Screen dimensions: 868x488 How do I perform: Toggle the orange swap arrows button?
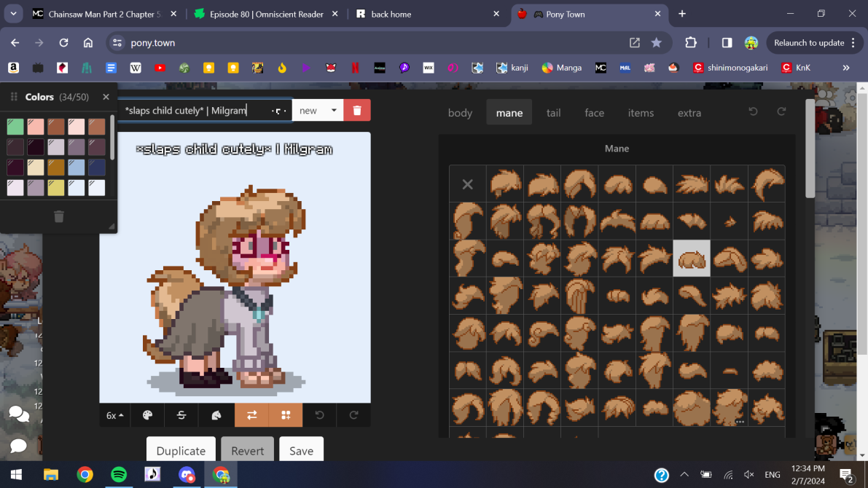click(251, 415)
